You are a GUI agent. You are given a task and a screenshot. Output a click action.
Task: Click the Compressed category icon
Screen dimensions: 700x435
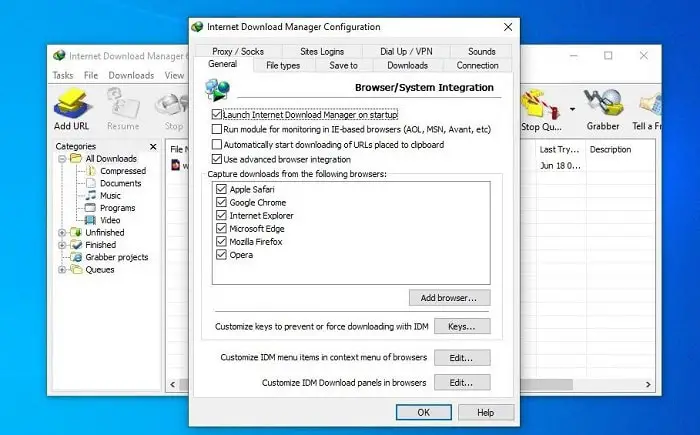(91, 171)
